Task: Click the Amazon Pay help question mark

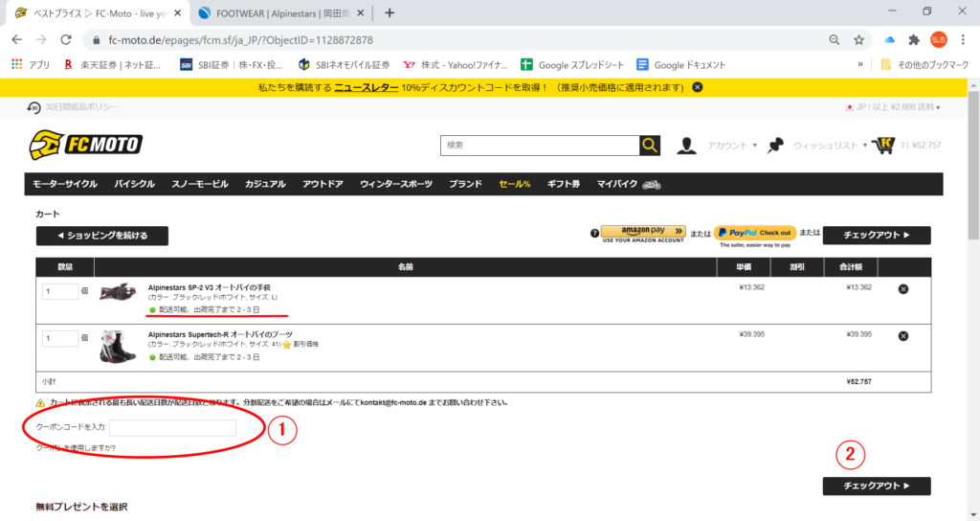Action: pos(594,234)
